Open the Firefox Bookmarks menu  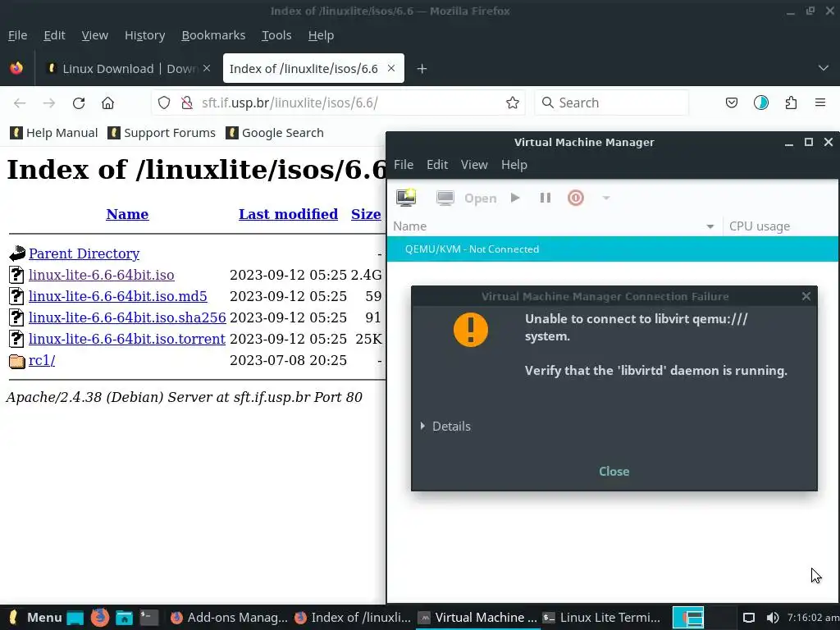click(213, 35)
